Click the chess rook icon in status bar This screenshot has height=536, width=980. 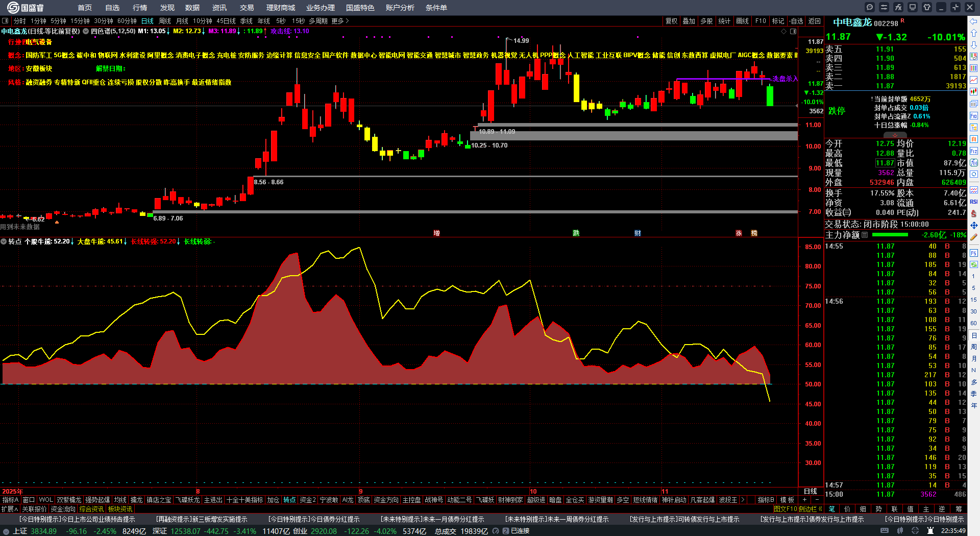click(x=930, y=531)
